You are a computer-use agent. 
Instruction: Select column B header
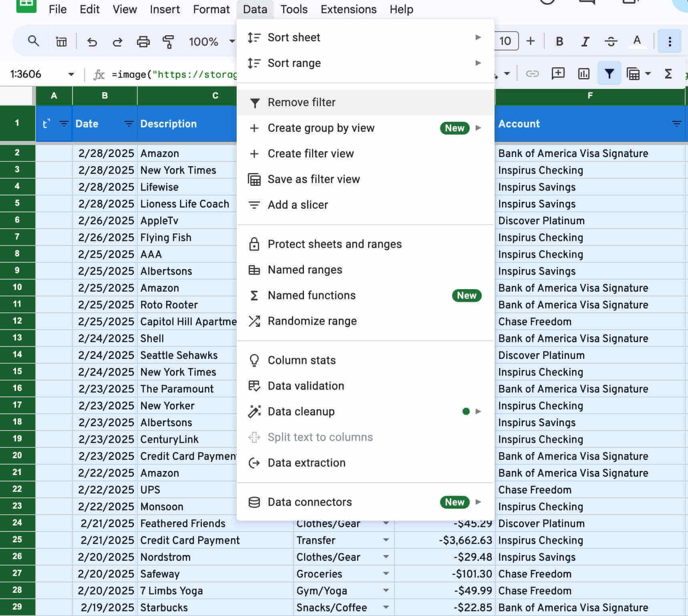(x=105, y=96)
